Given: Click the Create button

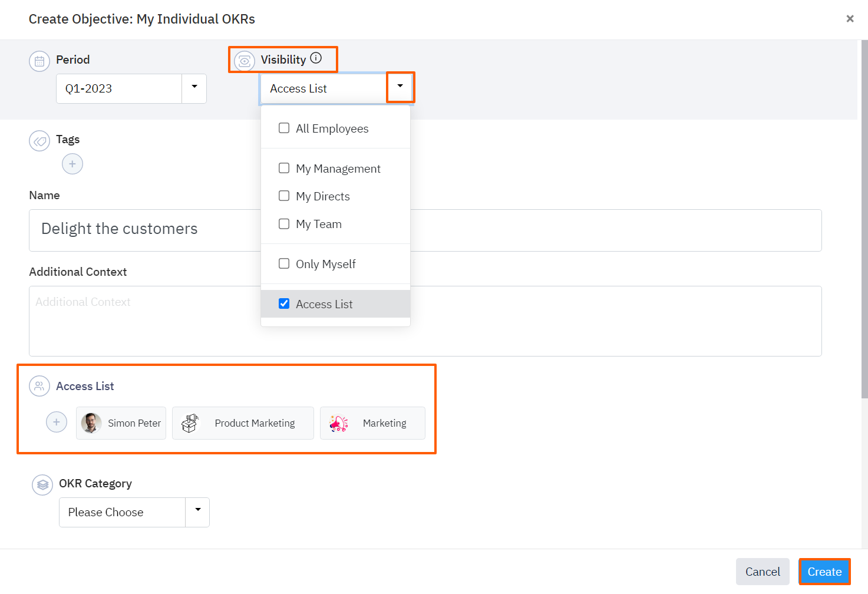Looking at the screenshot, I should (824, 571).
